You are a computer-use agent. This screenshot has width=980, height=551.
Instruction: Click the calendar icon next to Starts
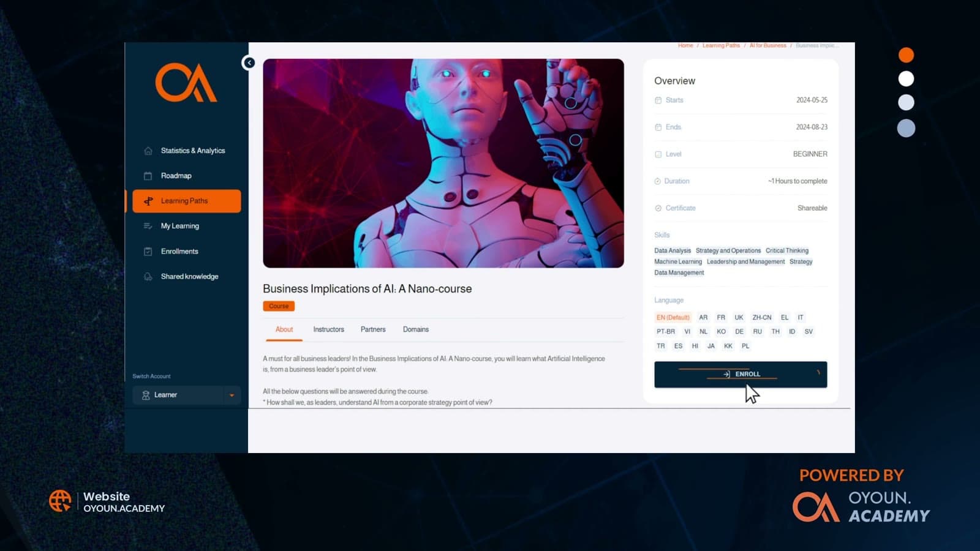pyautogui.click(x=658, y=100)
